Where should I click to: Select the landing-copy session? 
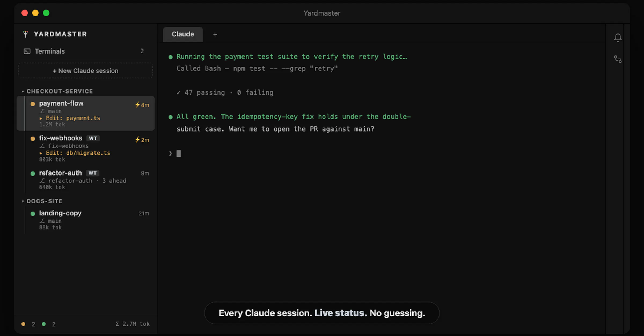(x=86, y=220)
